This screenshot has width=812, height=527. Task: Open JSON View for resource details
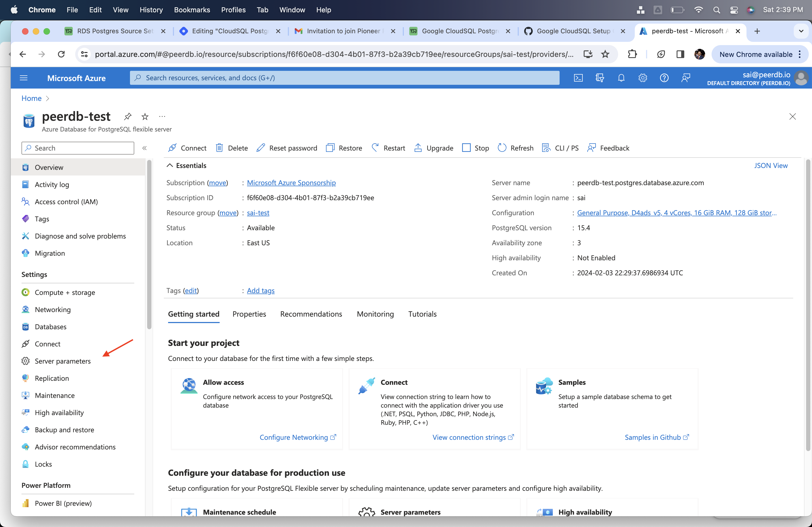(x=770, y=165)
